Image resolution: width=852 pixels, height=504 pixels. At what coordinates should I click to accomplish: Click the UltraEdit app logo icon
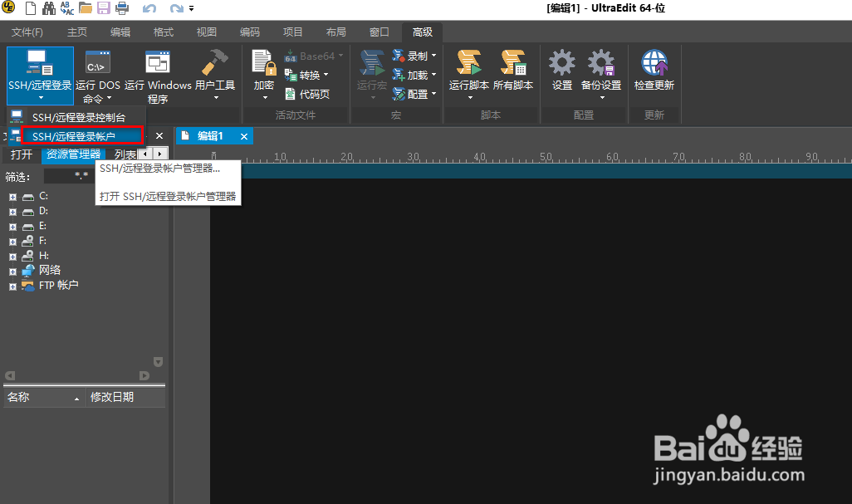[8, 7]
